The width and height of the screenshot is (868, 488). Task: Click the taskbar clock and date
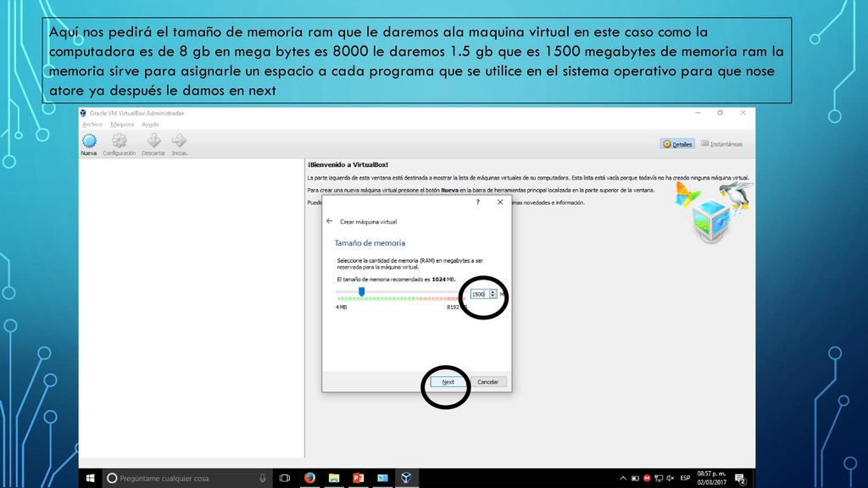(x=711, y=478)
